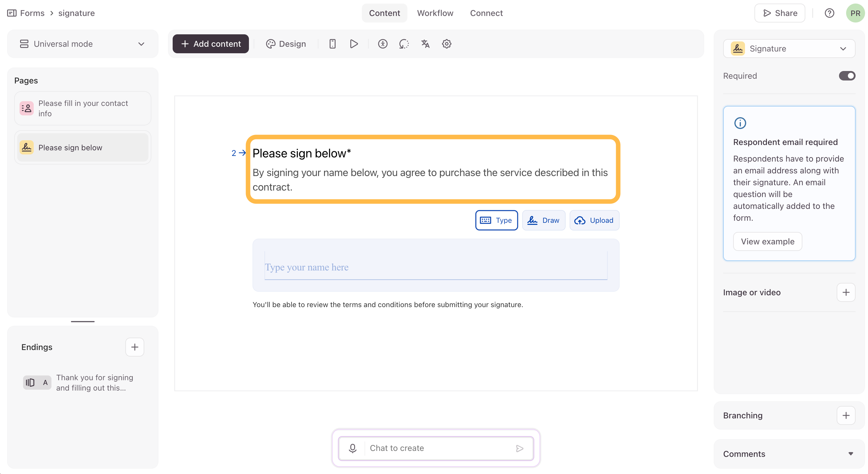Viewport: 868px width, 474px height.
Task: Click the translate languages icon
Action: click(425, 44)
